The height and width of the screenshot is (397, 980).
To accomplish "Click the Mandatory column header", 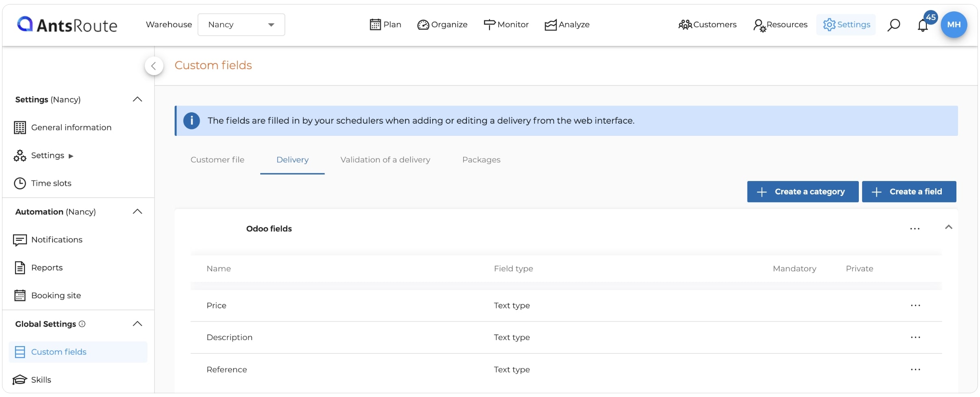I will tap(794, 269).
